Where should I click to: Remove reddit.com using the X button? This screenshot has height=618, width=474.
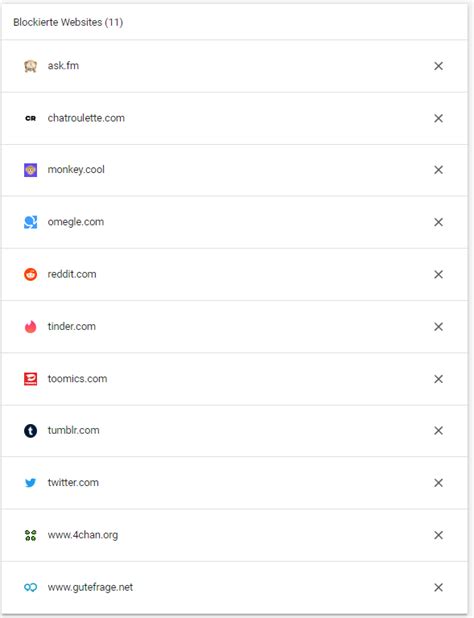click(438, 274)
